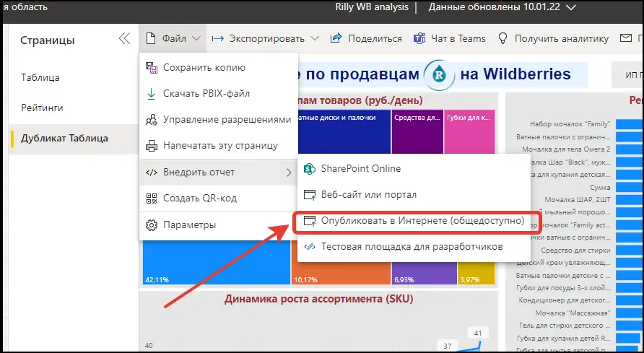Expand the Данные обновлены 10.01.22 dropdown

(x=571, y=7)
